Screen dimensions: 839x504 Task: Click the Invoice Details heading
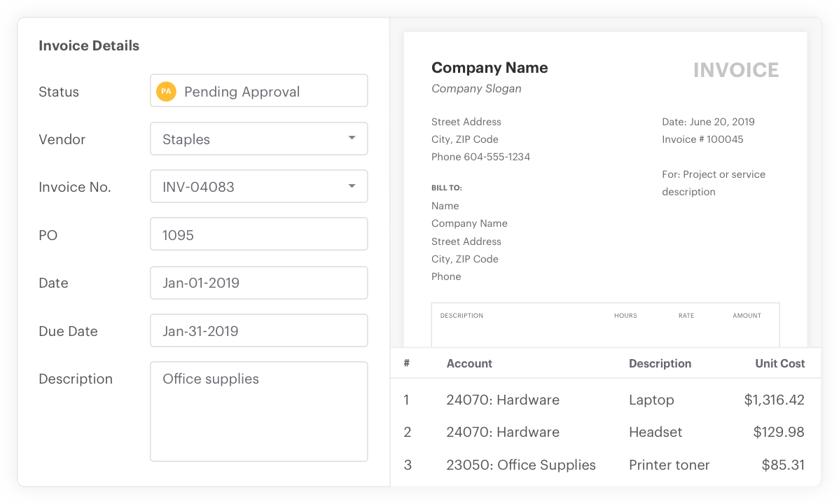(x=89, y=45)
